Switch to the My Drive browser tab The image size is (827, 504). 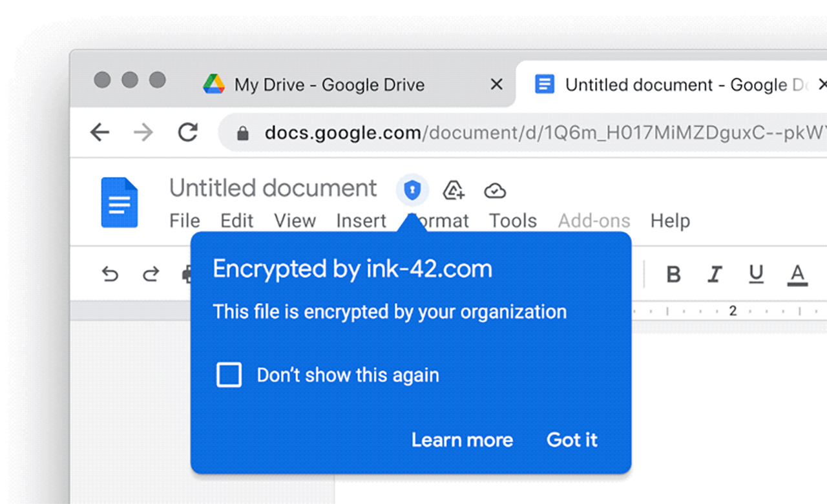tap(329, 85)
